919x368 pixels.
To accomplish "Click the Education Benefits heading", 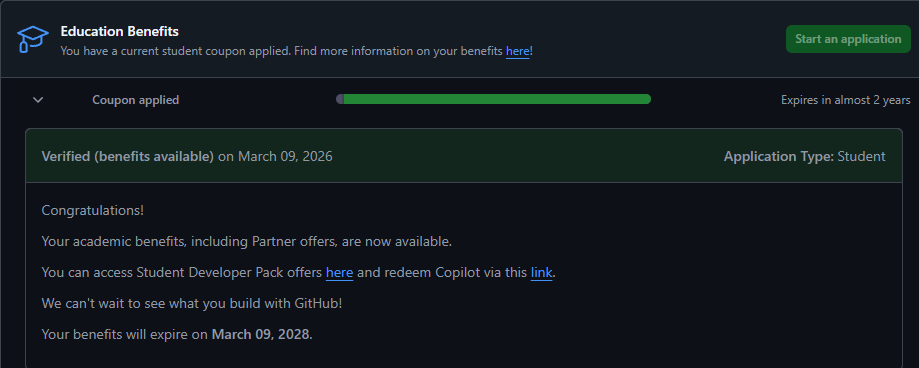I will 120,31.
